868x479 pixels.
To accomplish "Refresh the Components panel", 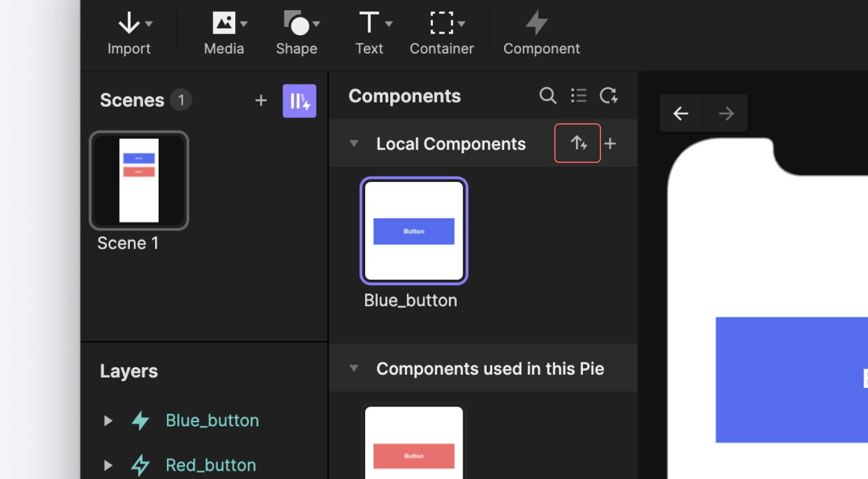I will point(609,96).
